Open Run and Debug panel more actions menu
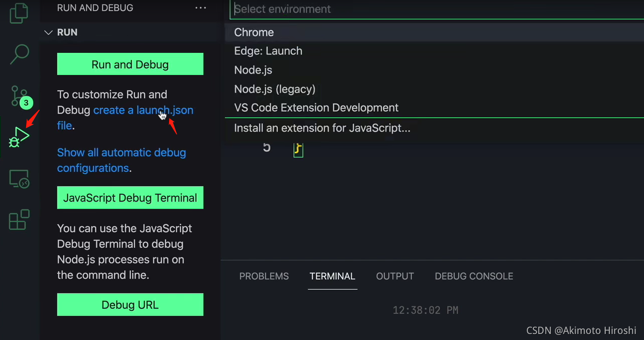This screenshot has height=340, width=644. point(200,8)
